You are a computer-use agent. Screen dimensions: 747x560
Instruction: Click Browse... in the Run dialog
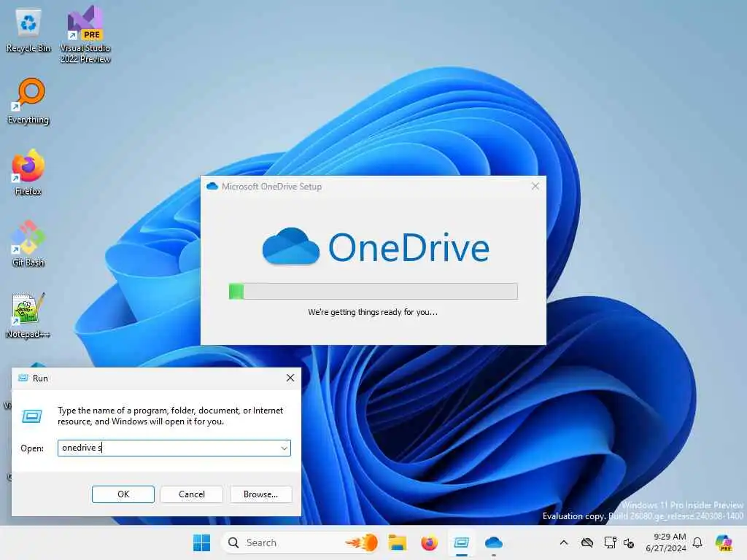pyautogui.click(x=260, y=494)
